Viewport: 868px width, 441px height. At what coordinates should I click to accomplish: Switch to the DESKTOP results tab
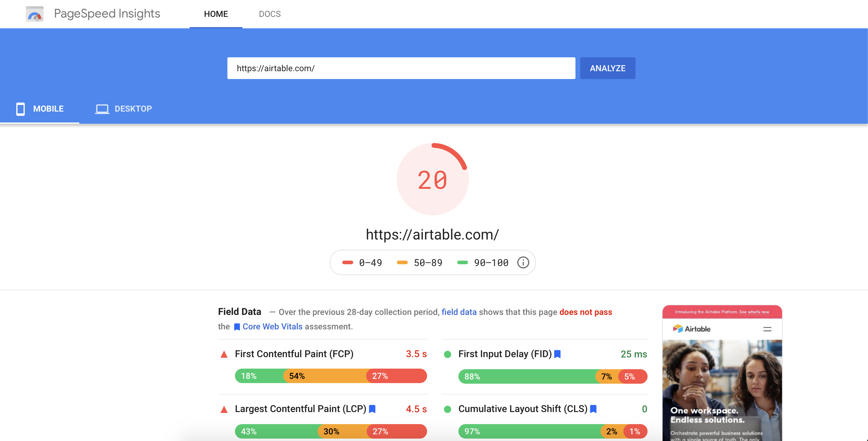pos(123,109)
